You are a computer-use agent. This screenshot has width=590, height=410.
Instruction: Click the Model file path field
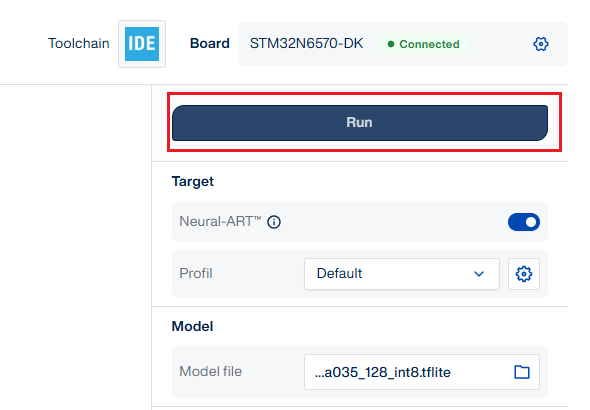coord(421,372)
